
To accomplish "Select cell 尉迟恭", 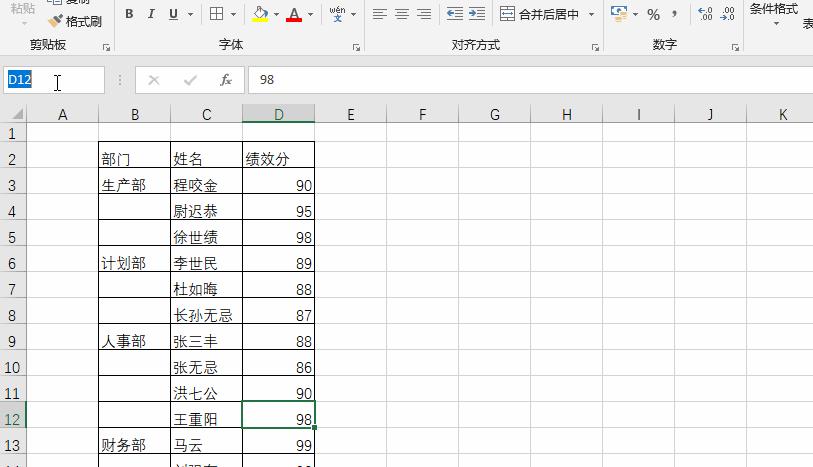I will (206, 207).
